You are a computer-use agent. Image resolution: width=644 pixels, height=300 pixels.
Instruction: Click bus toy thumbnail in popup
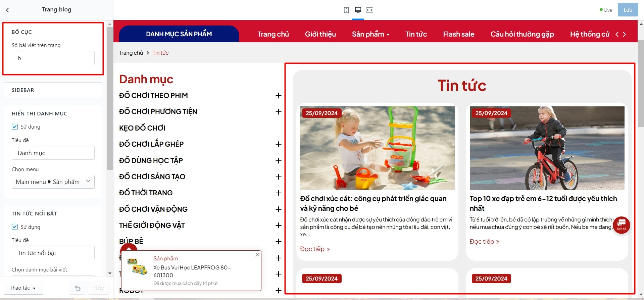click(x=137, y=266)
